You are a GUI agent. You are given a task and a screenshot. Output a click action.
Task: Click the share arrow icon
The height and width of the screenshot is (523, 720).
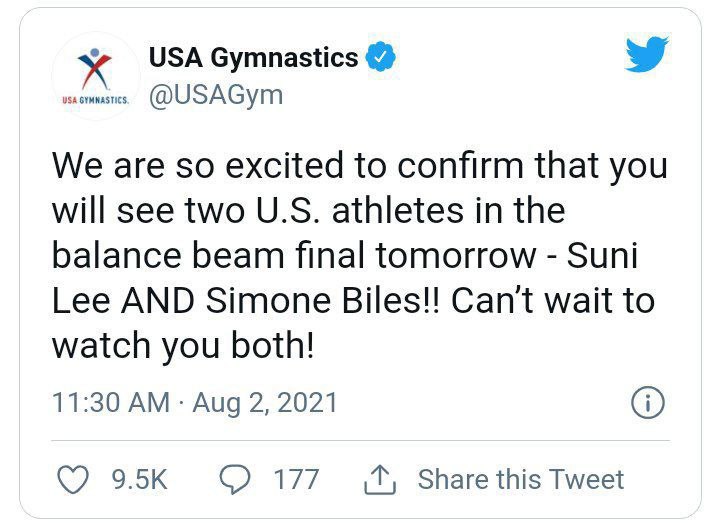pyautogui.click(x=379, y=479)
